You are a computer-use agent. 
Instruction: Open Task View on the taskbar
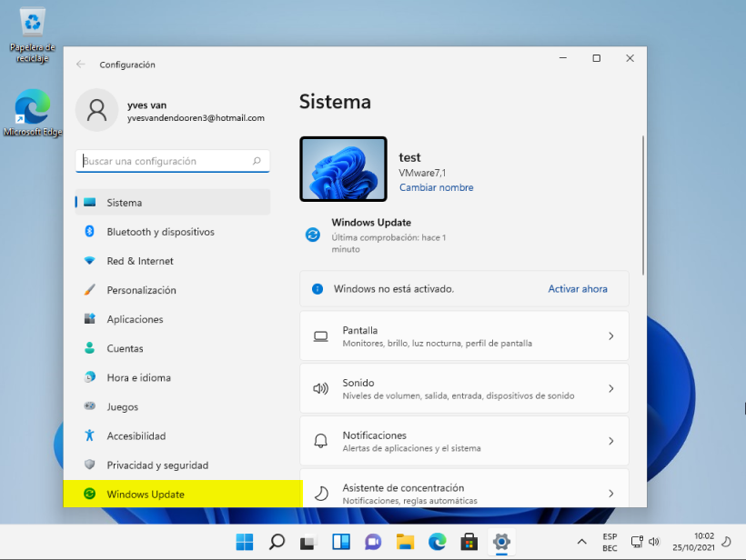(x=308, y=542)
